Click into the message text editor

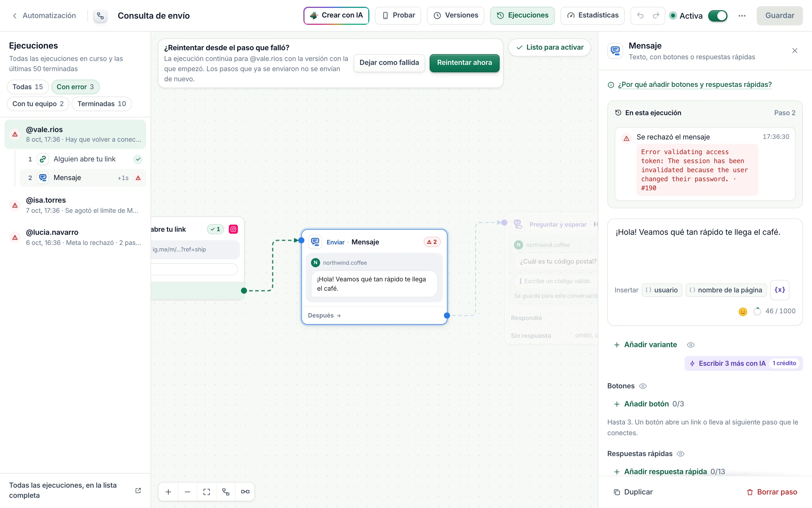coord(705,252)
